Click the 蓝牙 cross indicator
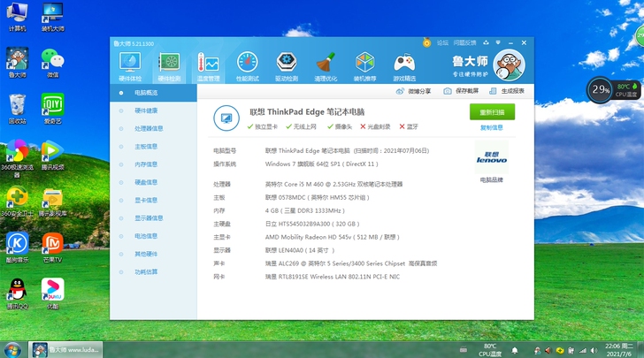Image resolution: width=644 pixels, height=358 pixels. (x=409, y=127)
